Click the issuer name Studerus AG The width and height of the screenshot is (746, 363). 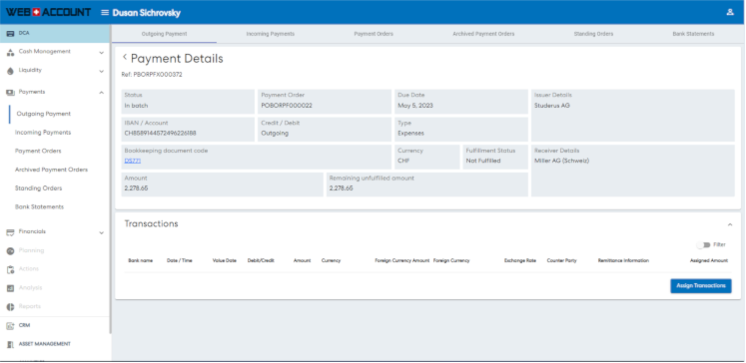pyautogui.click(x=552, y=106)
